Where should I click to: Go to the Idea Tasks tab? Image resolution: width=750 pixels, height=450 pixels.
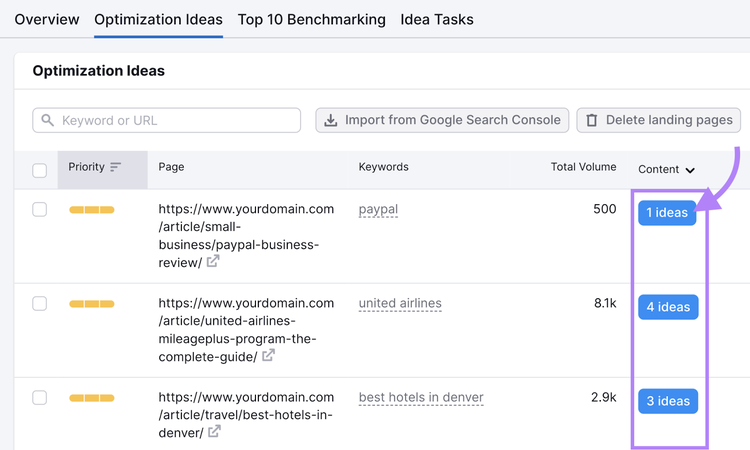click(437, 20)
